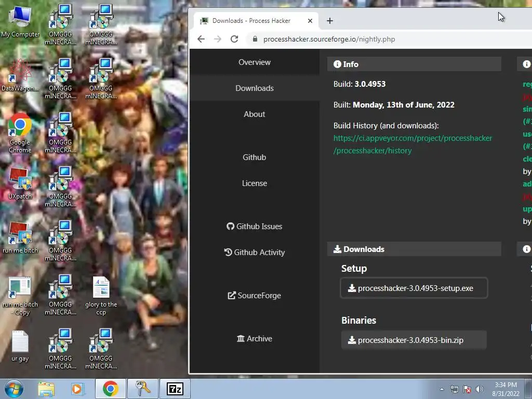Open the Overview page in the sidebar
Viewport: 532px width, 399px height.
(x=255, y=62)
